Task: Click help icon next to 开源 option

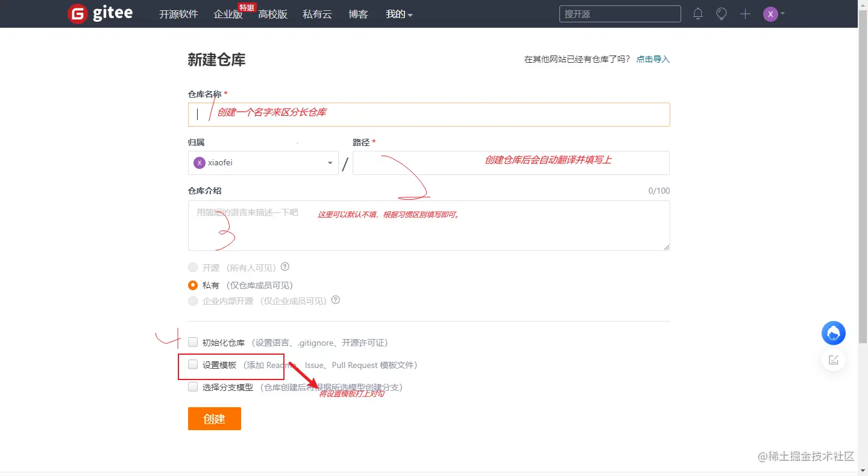Action: 285,267
